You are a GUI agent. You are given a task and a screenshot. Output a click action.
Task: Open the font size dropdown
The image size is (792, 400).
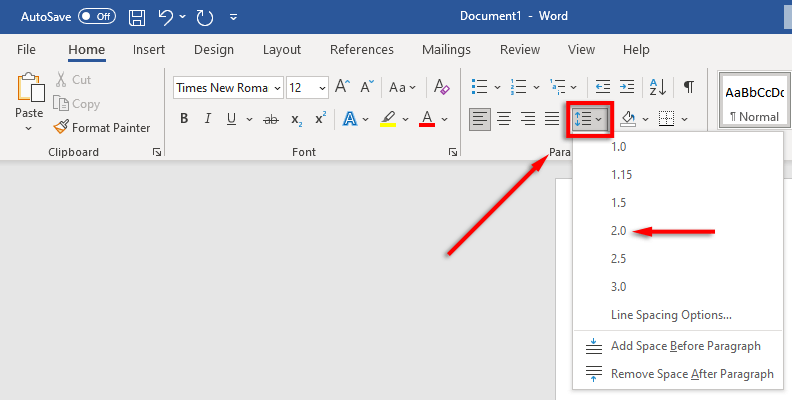[x=322, y=88]
